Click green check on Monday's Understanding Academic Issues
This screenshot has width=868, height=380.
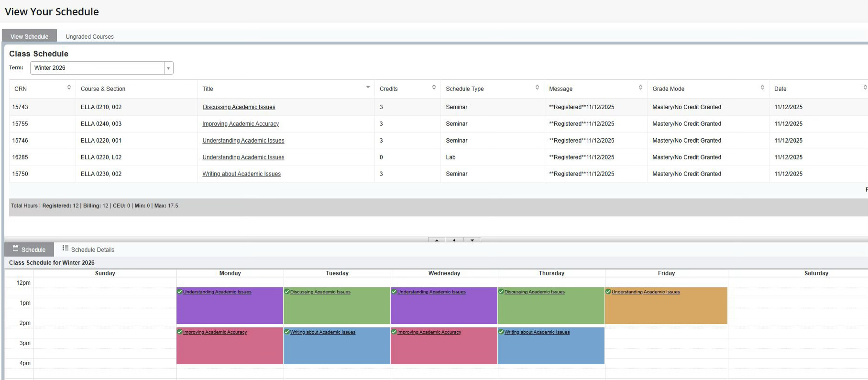pos(180,291)
